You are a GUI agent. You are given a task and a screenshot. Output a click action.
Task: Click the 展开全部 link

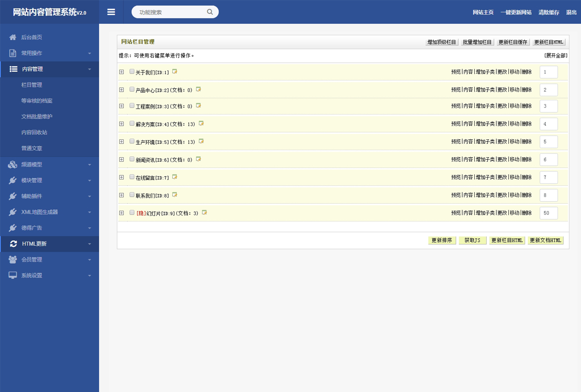pos(556,56)
